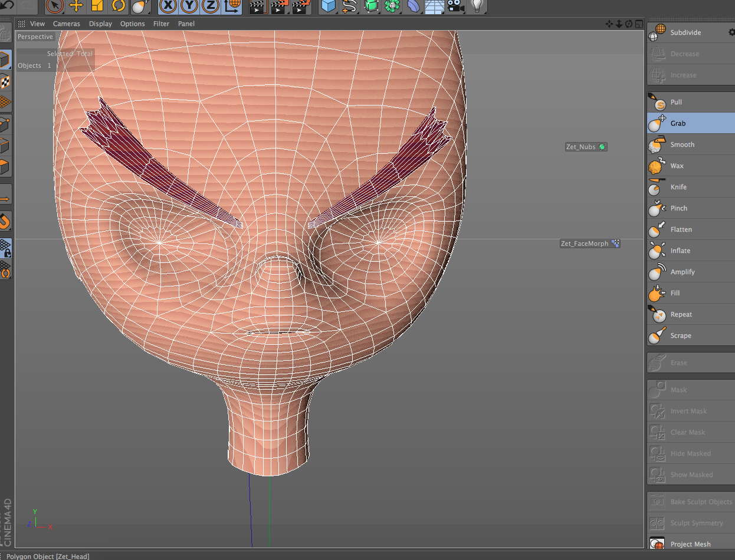Screen dimensions: 735x560
Task: Click the Rotate tool icon
Action: pyautogui.click(x=119, y=6)
